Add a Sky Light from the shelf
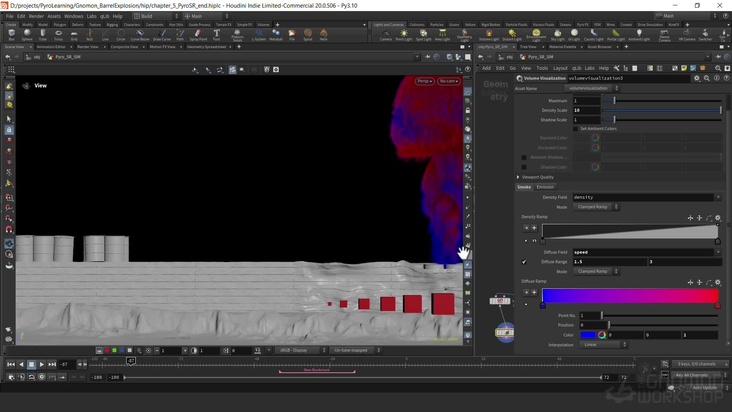Screen dimensions: 732x412 tap(557, 35)
